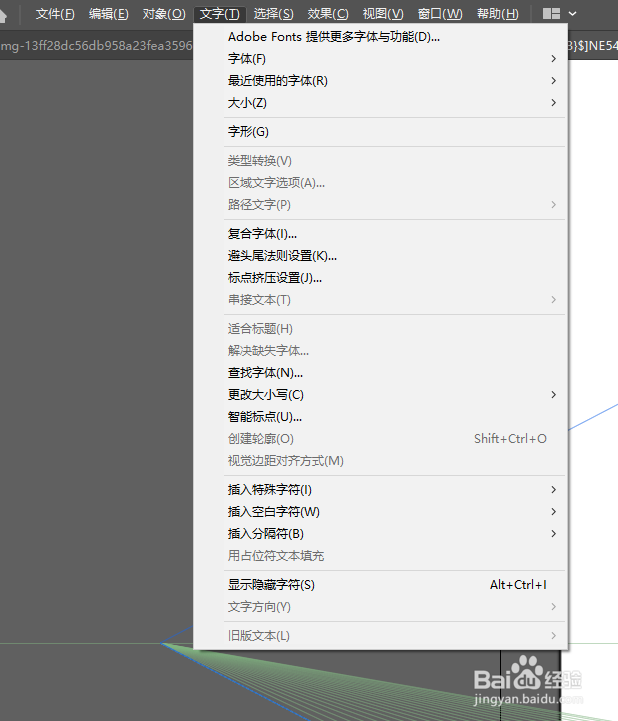Expand the 串接文本(T) submenu

pyautogui.click(x=381, y=300)
